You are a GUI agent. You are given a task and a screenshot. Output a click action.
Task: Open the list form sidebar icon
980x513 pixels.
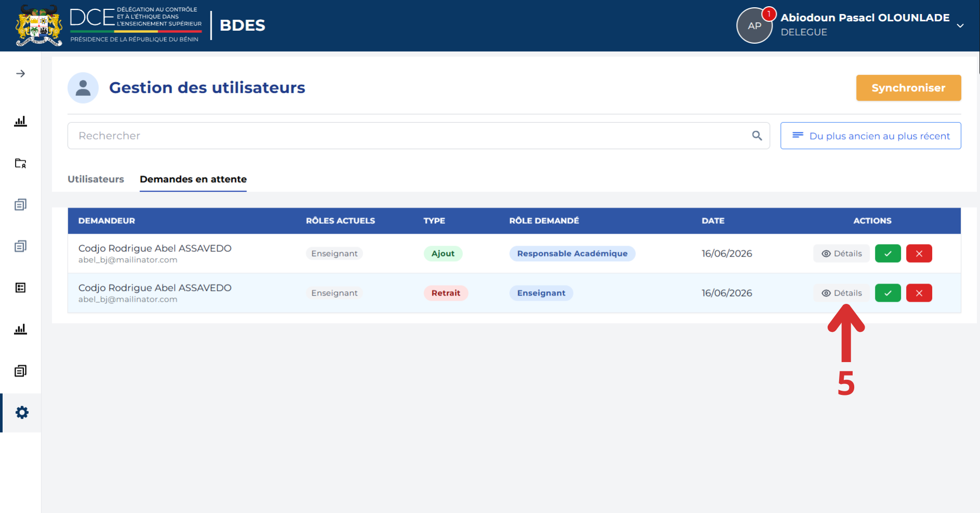[x=20, y=288]
